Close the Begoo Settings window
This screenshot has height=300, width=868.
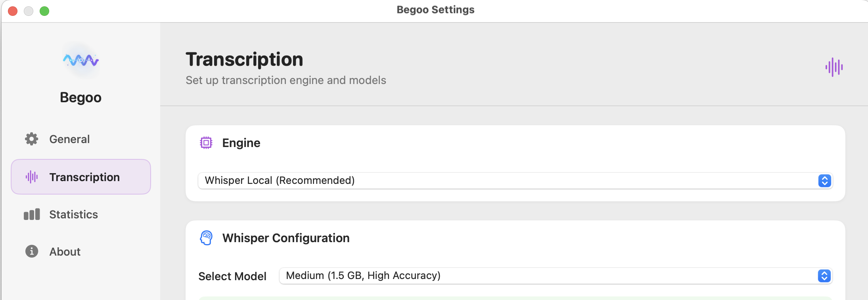[13, 11]
